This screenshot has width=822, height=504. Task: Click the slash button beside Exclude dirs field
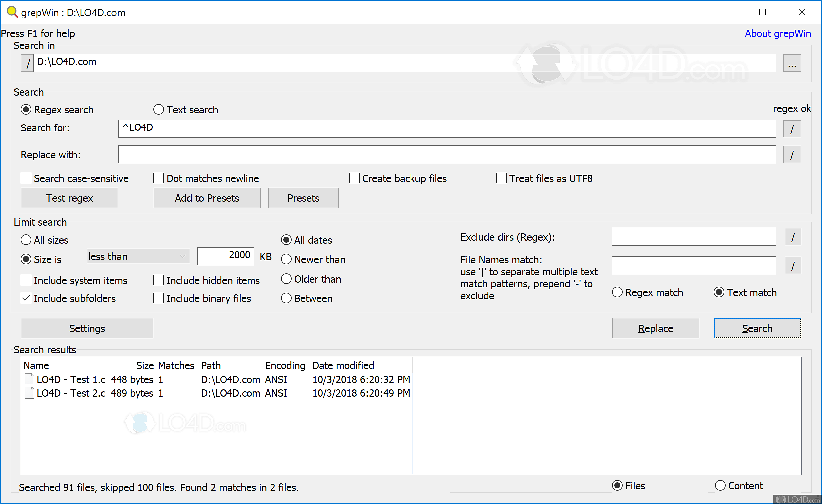tap(793, 237)
